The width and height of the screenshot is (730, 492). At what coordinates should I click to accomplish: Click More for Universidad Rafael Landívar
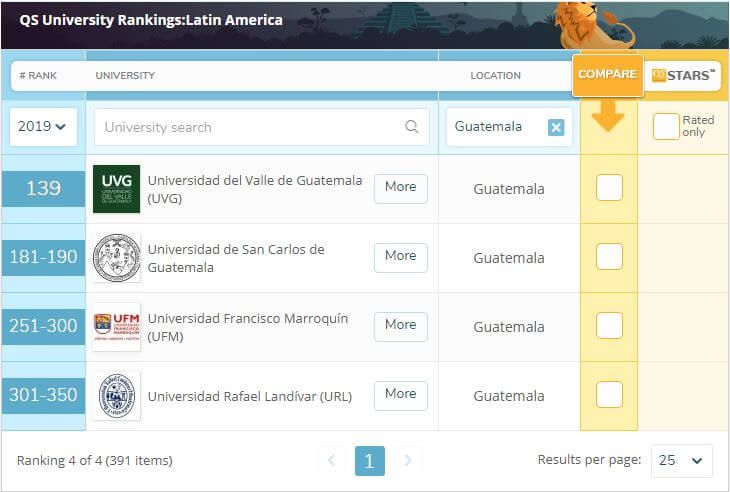(400, 396)
